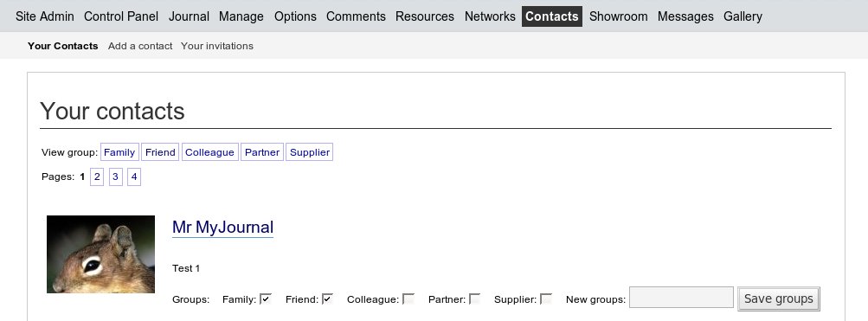Select the Networks navigation item

tap(490, 16)
